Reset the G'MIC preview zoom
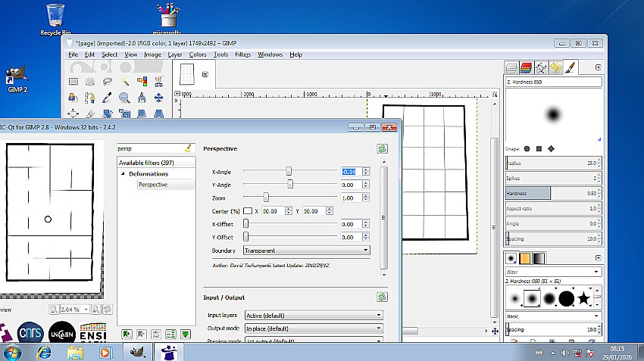This screenshot has width=644, height=361. point(108,310)
